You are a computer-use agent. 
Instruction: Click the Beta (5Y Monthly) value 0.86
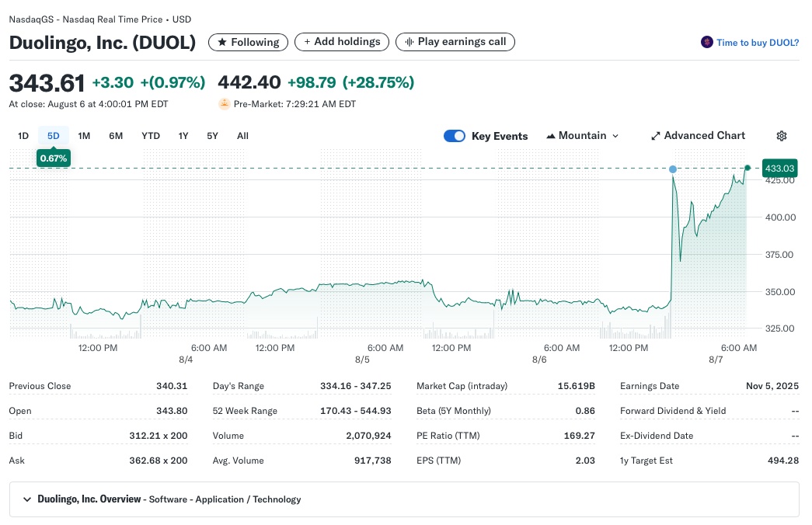pos(584,411)
